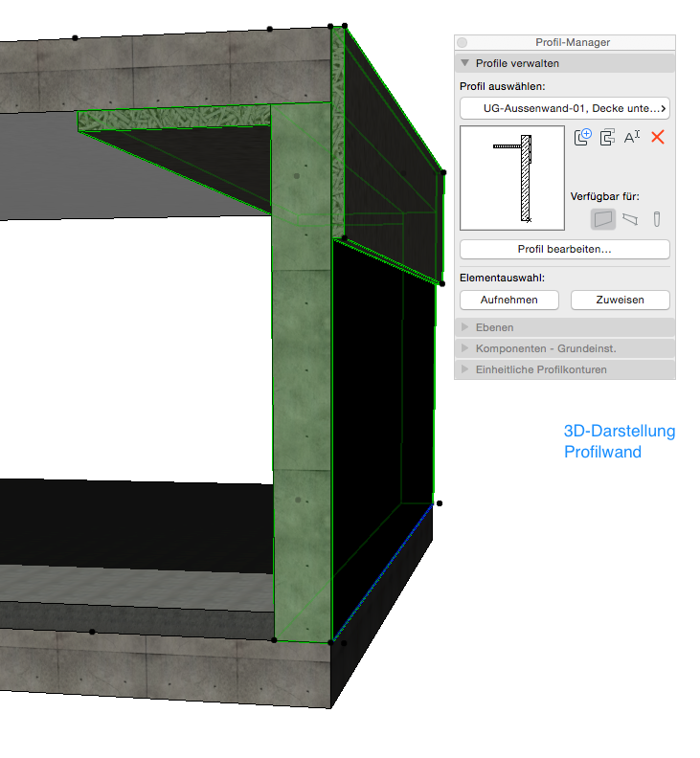Click the 3D-Darstellung Profilwand text label

(620, 441)
